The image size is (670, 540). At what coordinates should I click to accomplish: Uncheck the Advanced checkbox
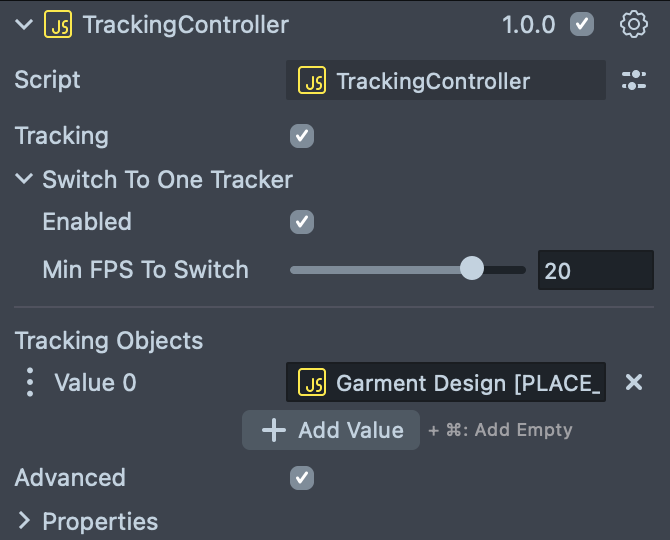pyautogui.click(x=302, y=478)
